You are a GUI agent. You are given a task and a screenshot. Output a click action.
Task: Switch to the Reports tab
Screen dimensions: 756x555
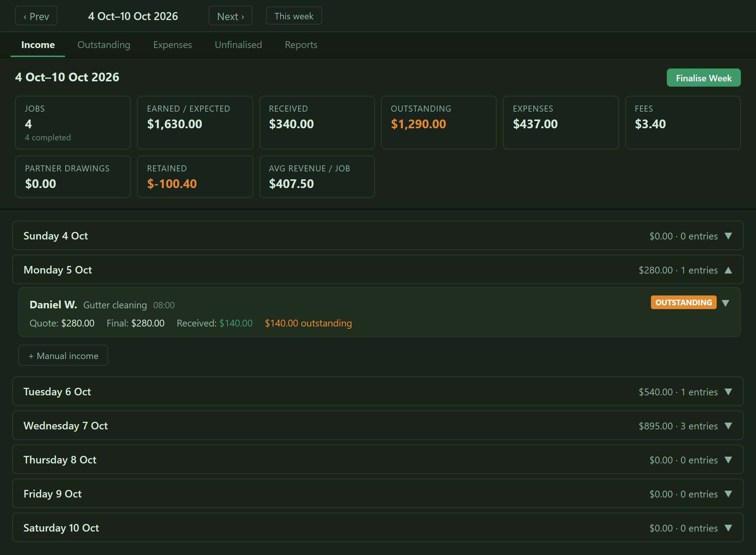(301, 45)
